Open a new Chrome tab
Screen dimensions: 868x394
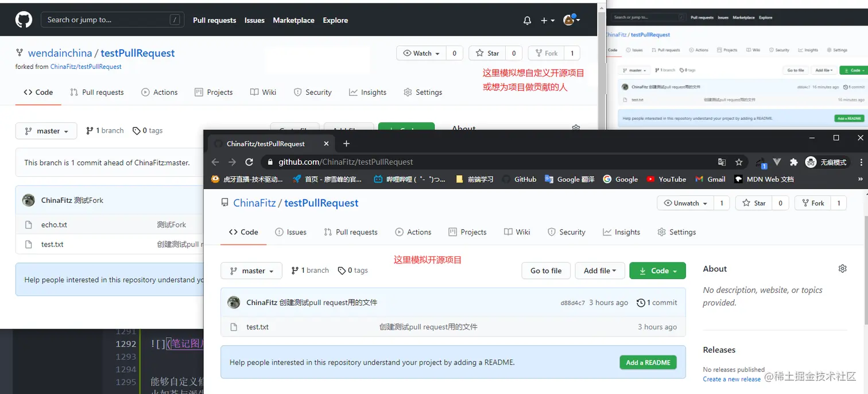(x=346, y=144)
